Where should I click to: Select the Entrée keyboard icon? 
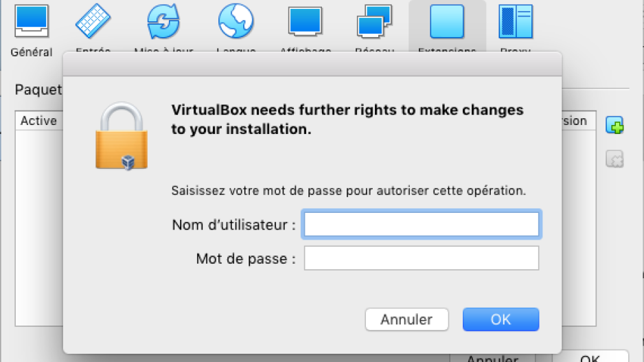click(93, 21)
